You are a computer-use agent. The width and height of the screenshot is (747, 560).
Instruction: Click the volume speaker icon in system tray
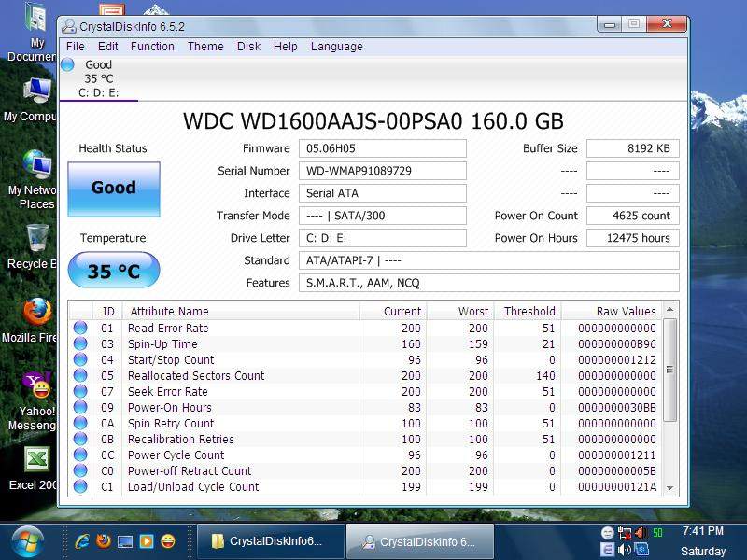click(x=624, y=550)
